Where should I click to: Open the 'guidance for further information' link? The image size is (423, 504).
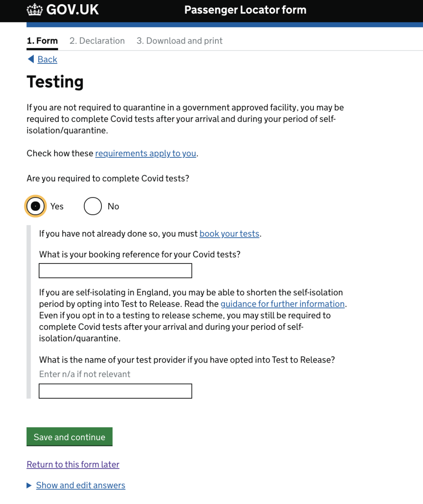282,304
